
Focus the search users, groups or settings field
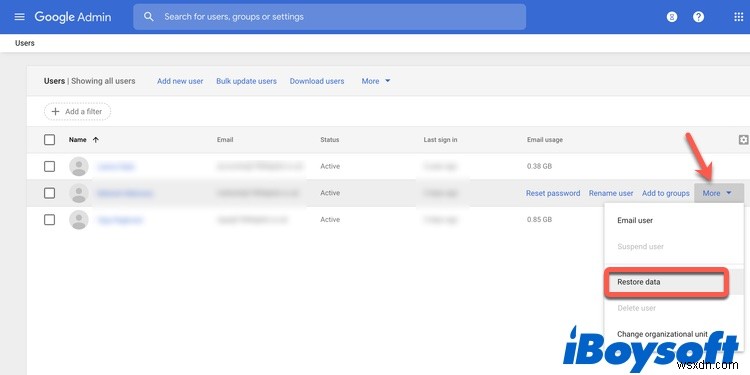point(330,17)
